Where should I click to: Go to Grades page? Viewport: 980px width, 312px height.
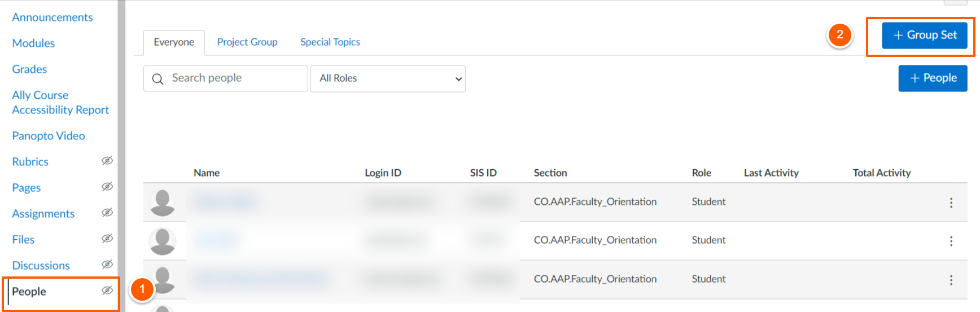[x=29, y=69]
